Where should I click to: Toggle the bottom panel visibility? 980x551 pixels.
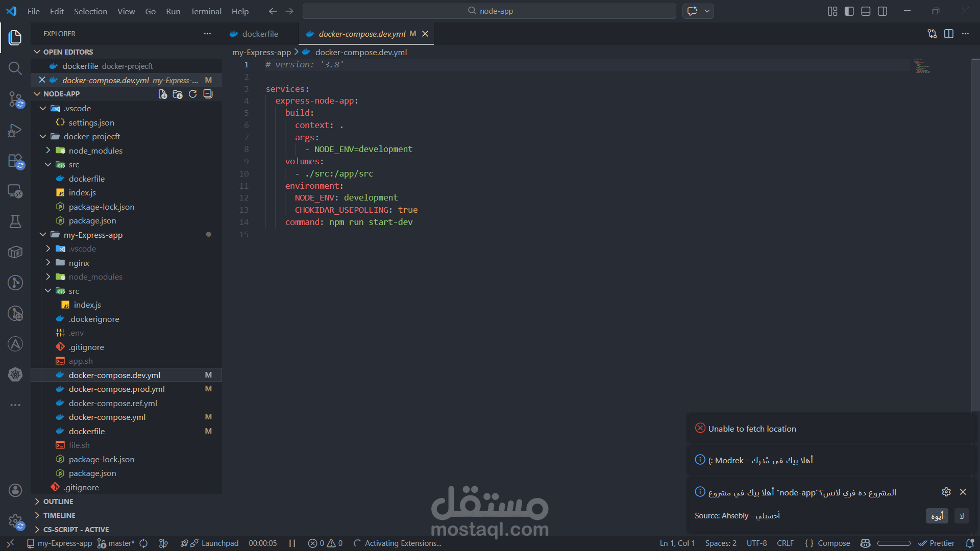[866, 11]
